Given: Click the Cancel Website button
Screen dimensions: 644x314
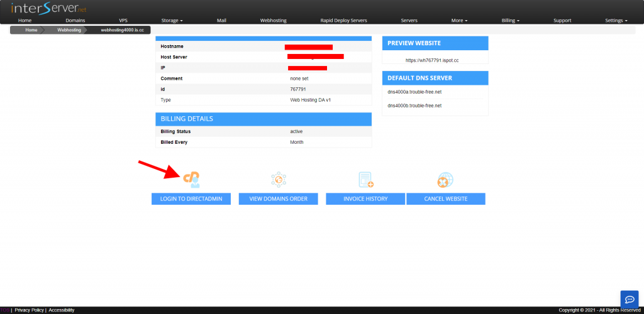Looking at the screenshot, I should click(446, 199).
